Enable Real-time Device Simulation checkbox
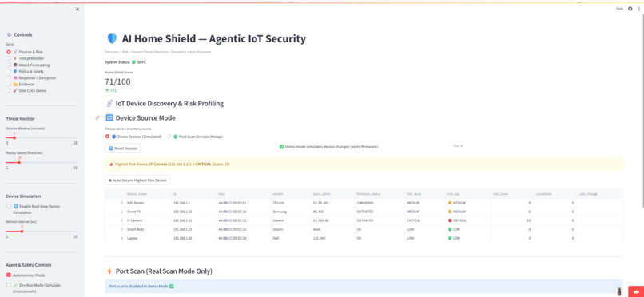 [9, 206]
